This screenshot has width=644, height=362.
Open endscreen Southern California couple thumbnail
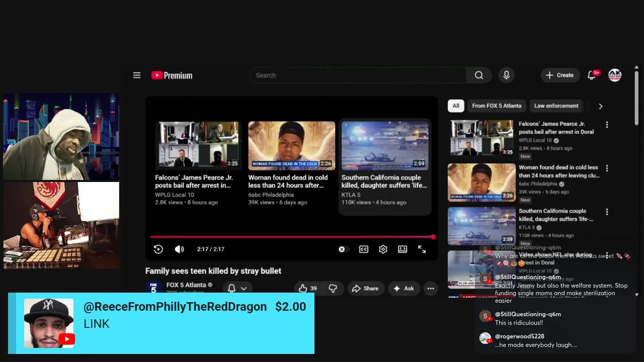385,145
